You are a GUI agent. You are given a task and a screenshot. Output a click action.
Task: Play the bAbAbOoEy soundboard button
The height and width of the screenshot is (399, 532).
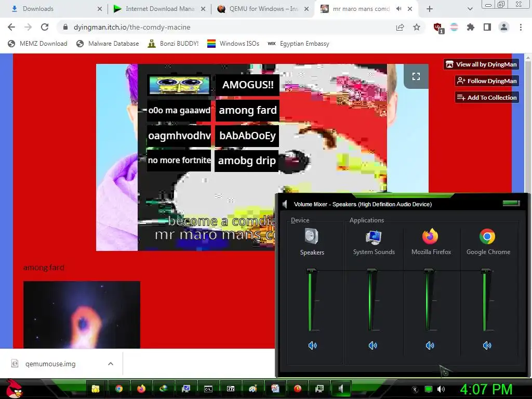[247, 136]
